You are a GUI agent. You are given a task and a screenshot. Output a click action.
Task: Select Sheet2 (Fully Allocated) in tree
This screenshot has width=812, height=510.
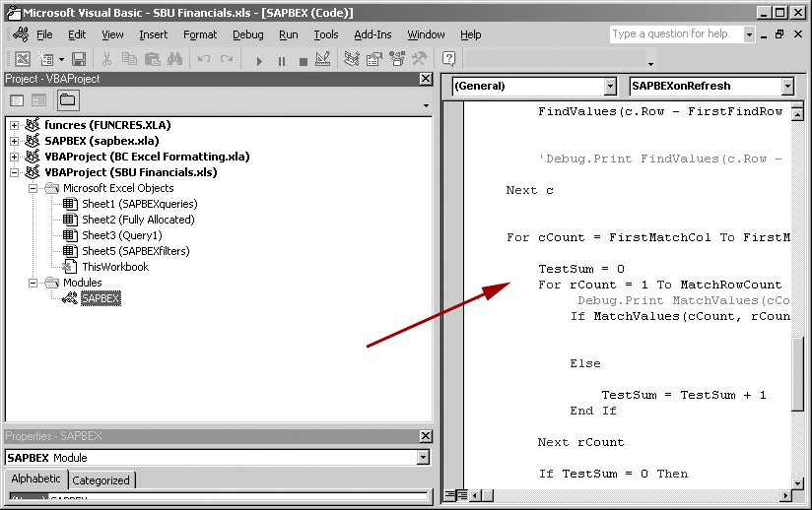138,220
